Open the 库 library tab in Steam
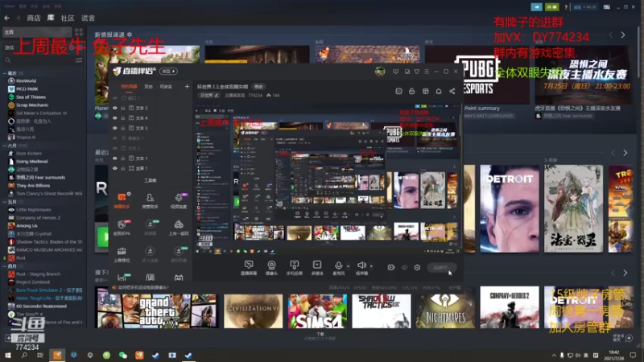 [x=51, y=18]
